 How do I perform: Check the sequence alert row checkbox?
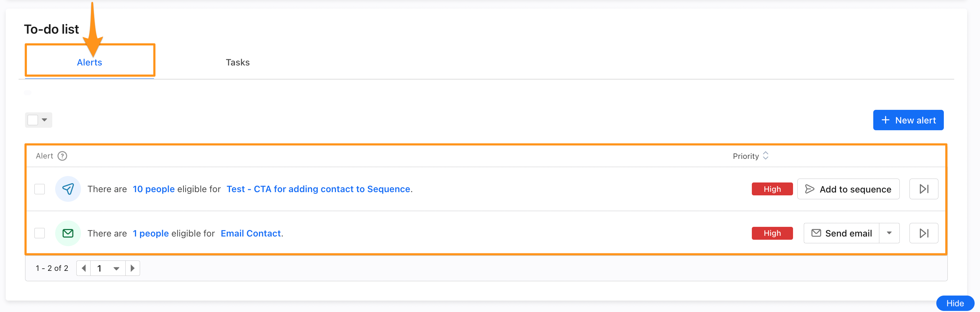[x=39, y=189]
